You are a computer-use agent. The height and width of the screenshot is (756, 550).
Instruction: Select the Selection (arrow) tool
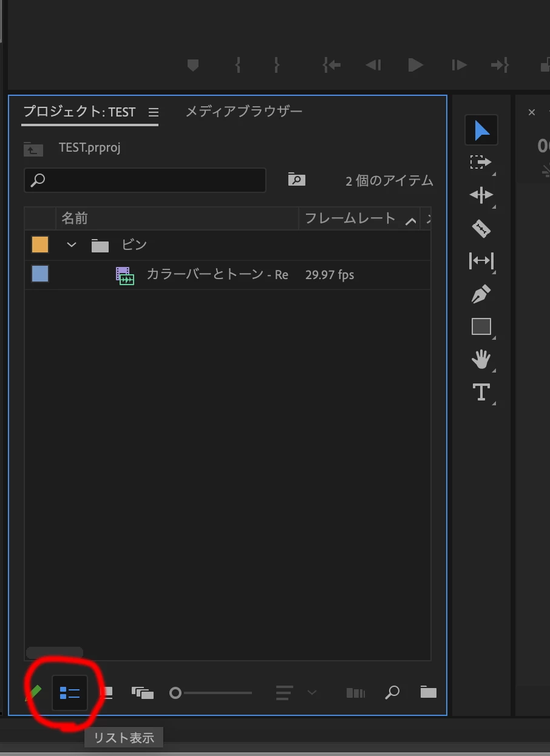click(x=481, y=130)
